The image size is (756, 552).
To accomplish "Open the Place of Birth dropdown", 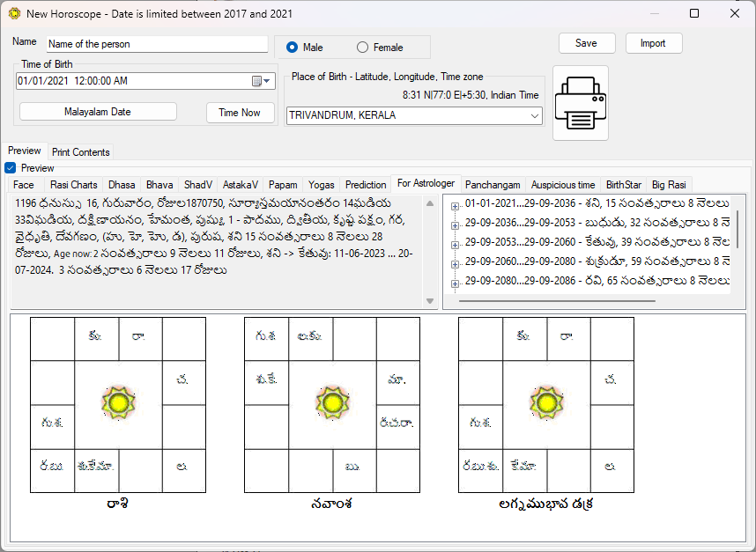I will tap(534, 115).
